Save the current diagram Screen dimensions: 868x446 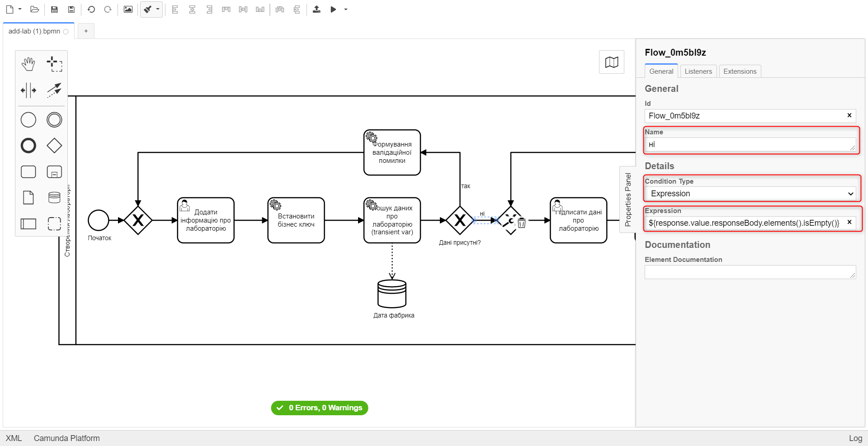pos(54,9)
